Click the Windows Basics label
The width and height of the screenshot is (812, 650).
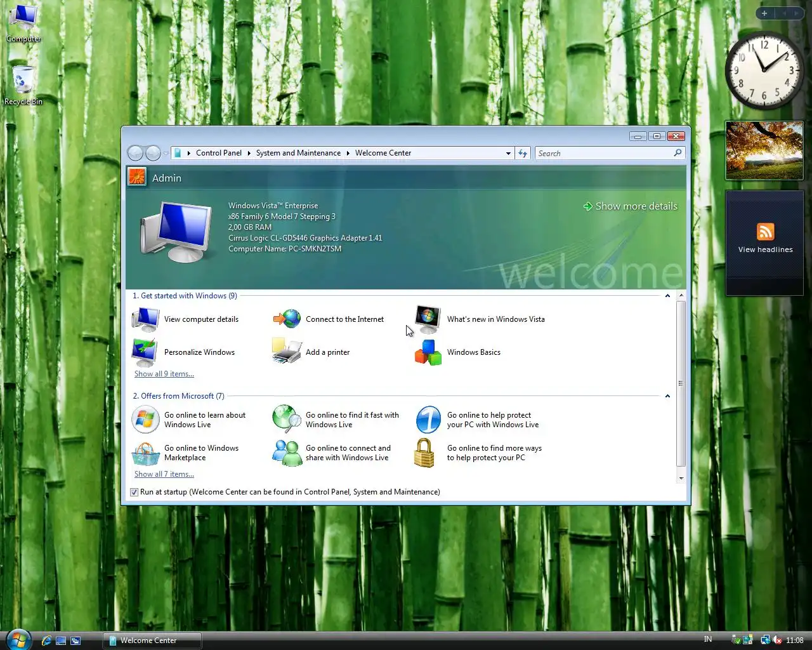click(474, 352)
